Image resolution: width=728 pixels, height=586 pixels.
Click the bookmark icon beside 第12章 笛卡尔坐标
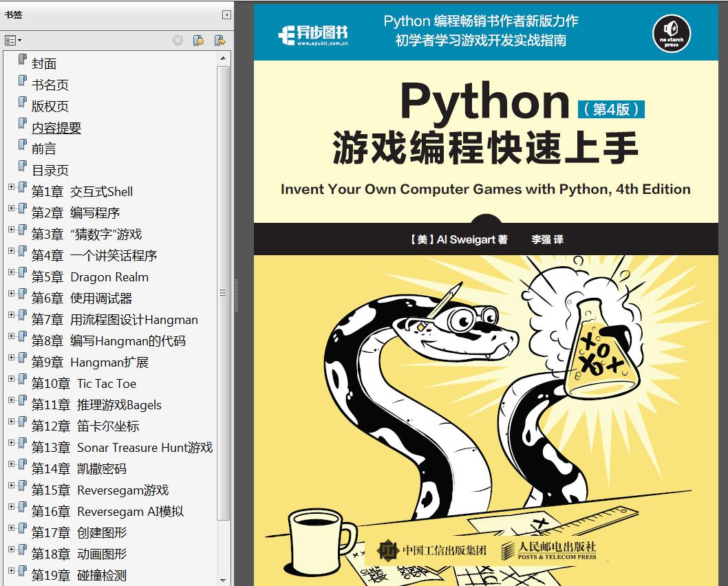pyautogui.click(x=22, y=422)
